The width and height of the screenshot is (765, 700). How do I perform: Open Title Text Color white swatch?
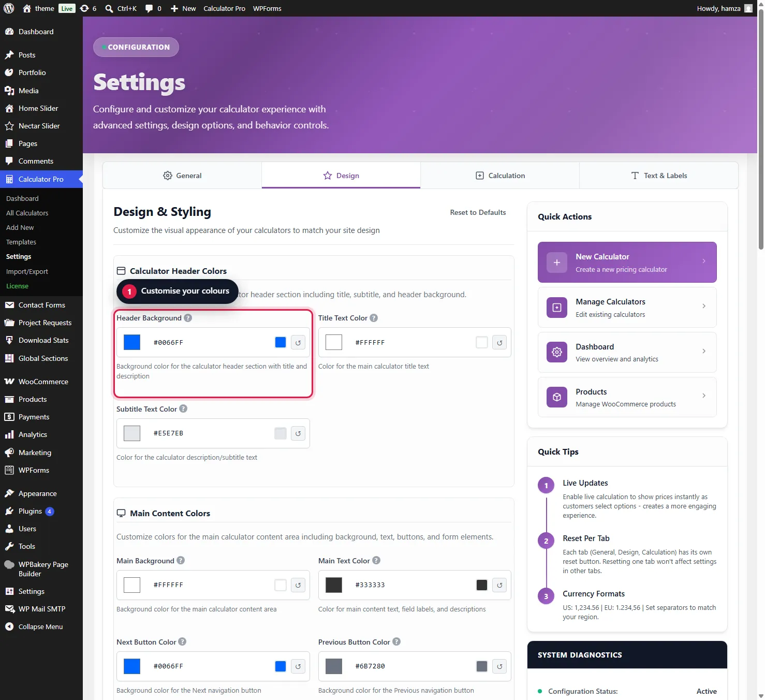coord(334,342)
